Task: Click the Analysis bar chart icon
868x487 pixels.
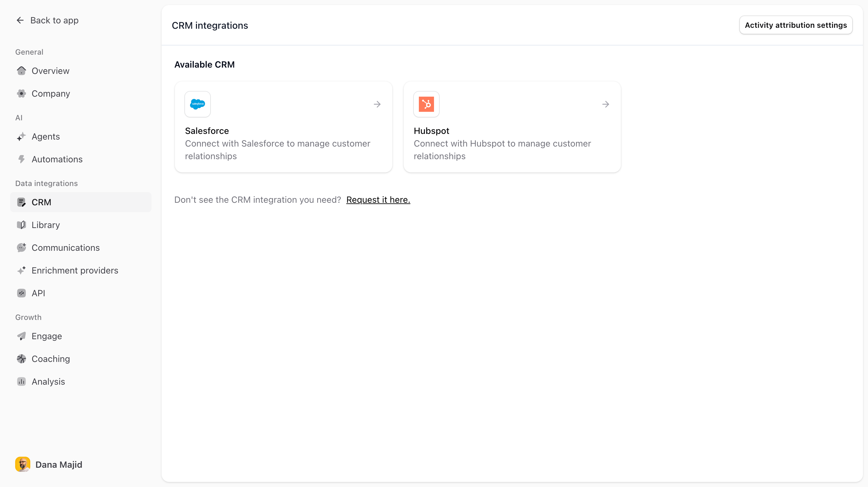Action: tap(21, 382)
